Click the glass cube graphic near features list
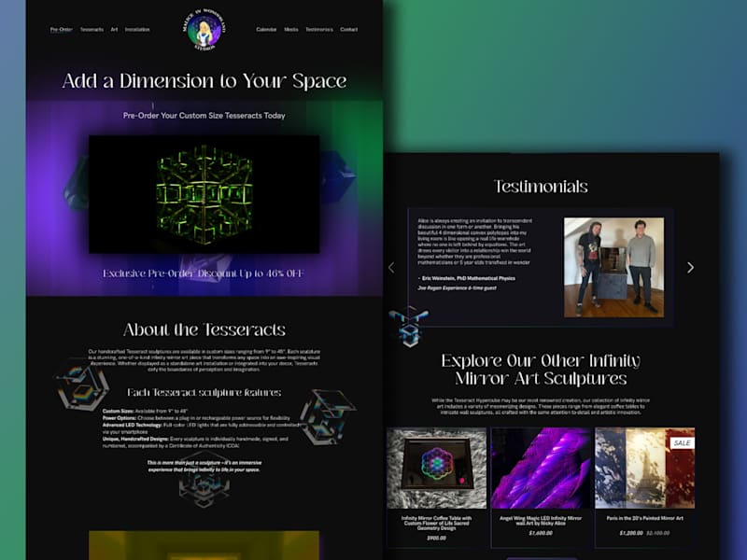 pyautogui.click(x=327, y=416)
